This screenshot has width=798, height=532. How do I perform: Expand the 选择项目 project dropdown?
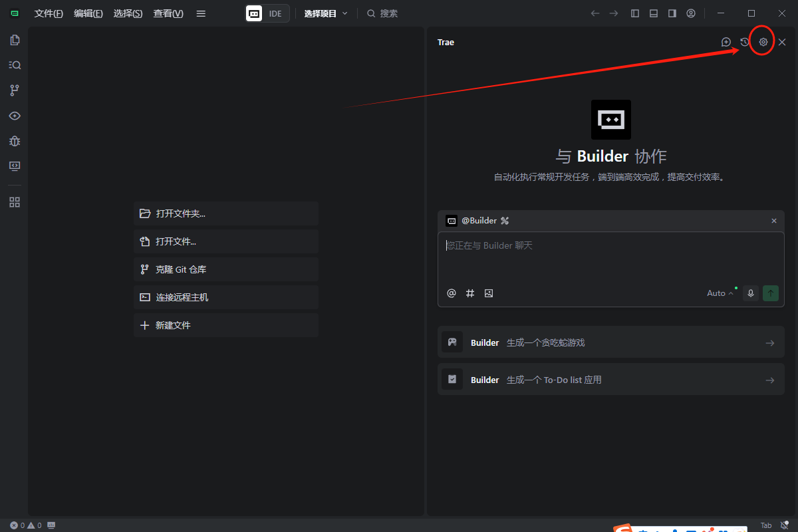[x=327, y=13]
